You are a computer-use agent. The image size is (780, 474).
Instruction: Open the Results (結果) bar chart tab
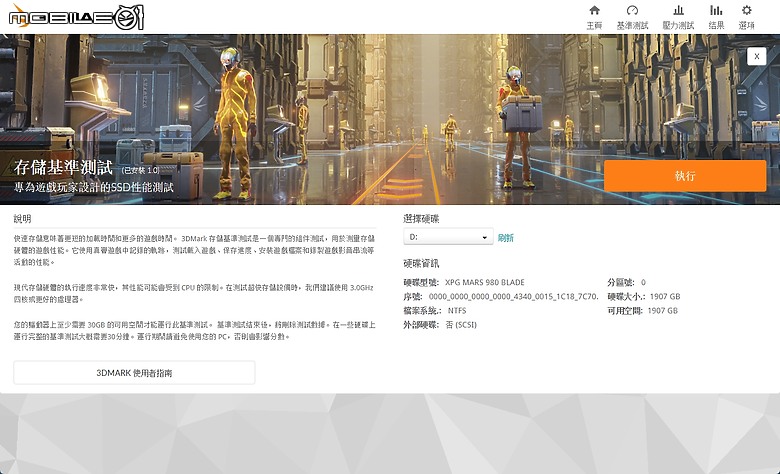click(x=716, y=17)
